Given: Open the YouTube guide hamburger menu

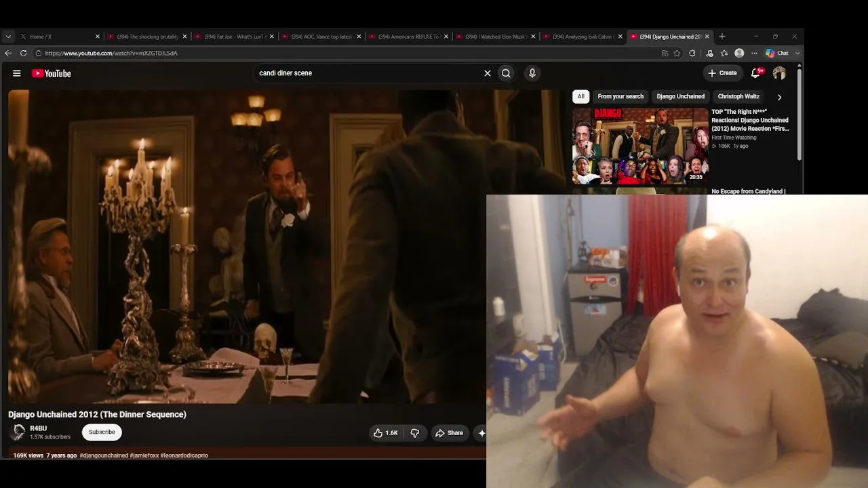Looking at the screenshot, I should (x=17, y=73).
